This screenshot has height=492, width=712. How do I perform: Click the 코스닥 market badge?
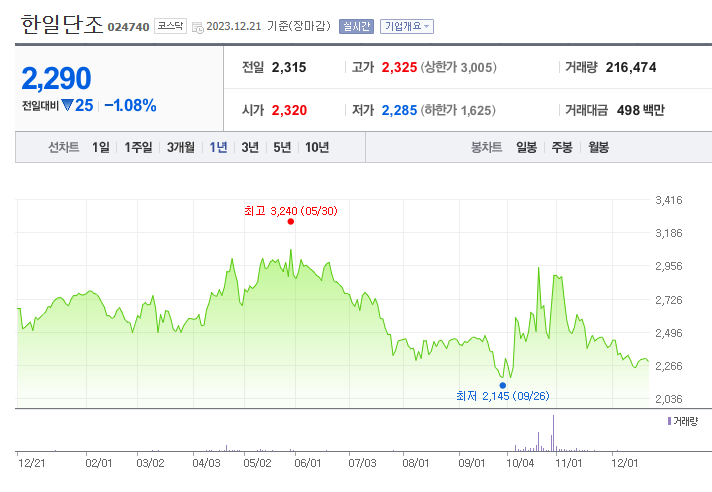(x=170, y=26)
